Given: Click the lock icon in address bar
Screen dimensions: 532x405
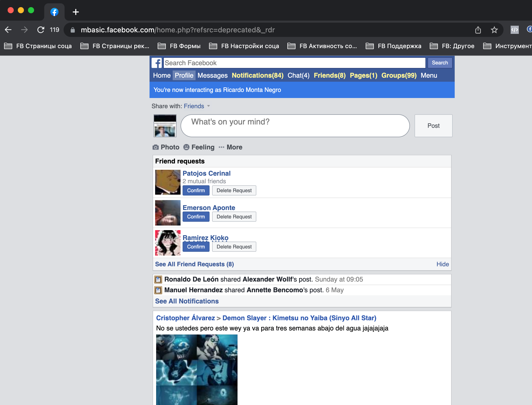Looking at the screenshot, I should 73,30.
